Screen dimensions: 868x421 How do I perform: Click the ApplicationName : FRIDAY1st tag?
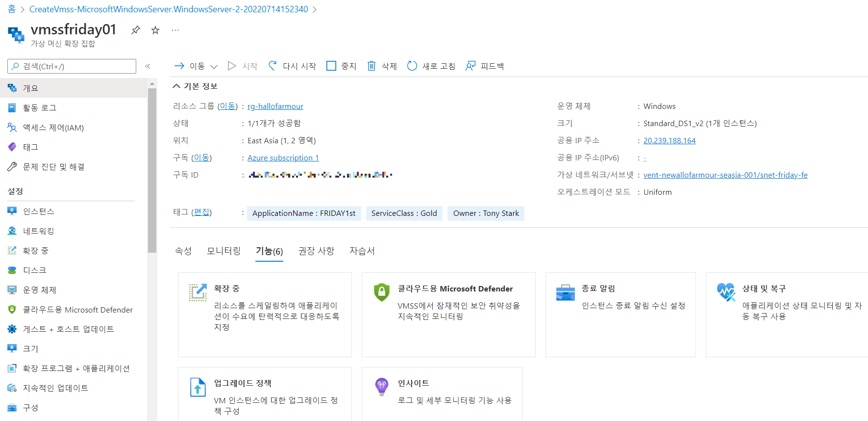click(304, 213)
